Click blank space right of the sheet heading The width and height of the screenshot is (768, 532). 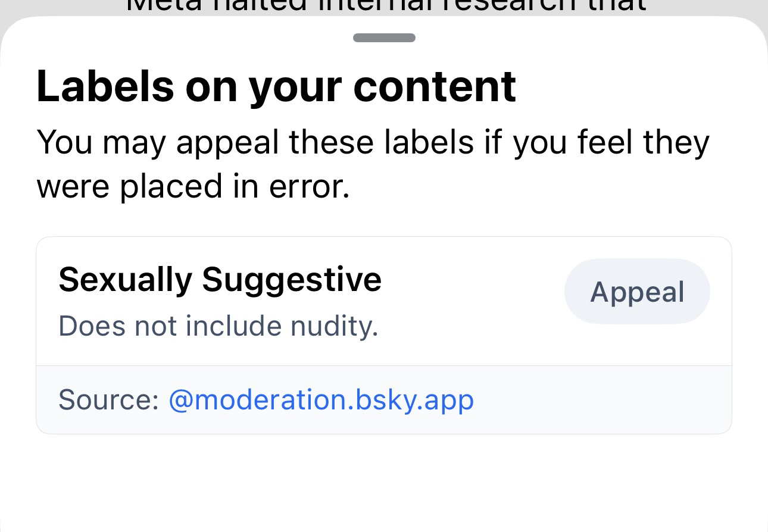(625, 87)
